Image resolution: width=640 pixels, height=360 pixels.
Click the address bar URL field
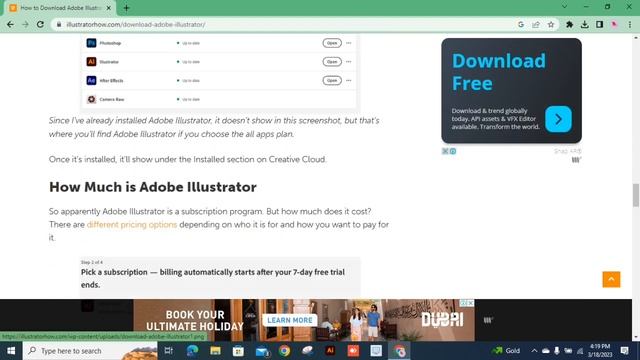(286, 24)
